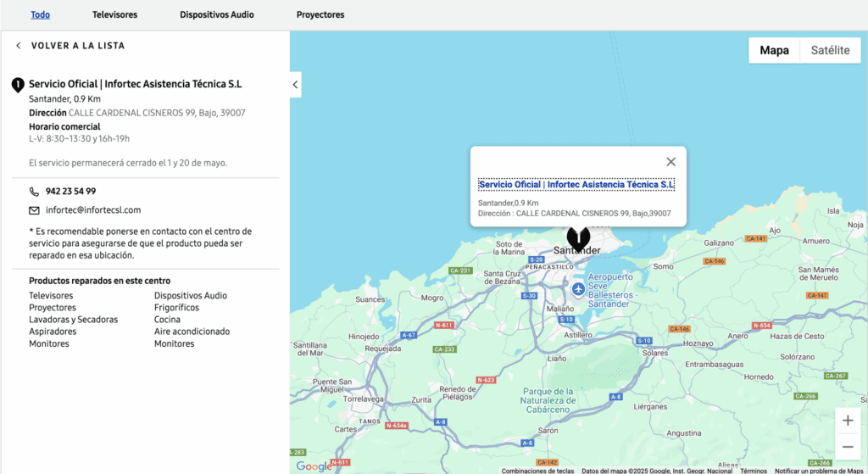868x474 pixels.
Task: Open Infortec link in map popup
Action: 576,184
